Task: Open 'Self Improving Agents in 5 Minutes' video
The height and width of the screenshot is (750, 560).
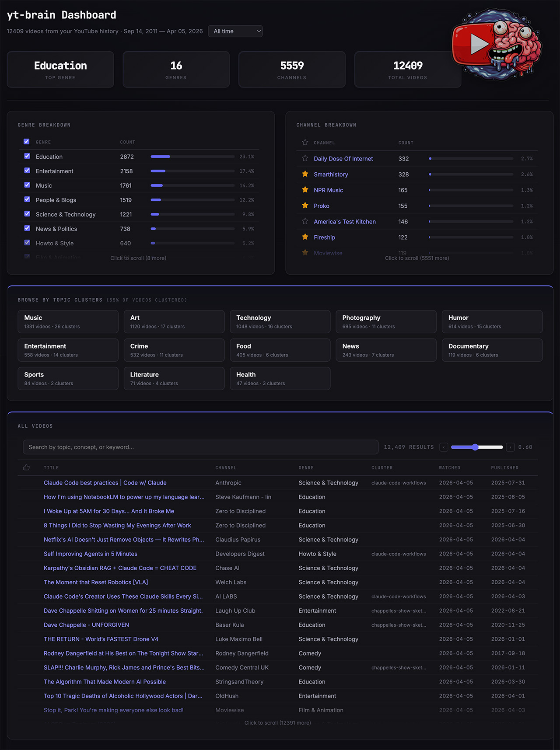Action: click(91, 554)
